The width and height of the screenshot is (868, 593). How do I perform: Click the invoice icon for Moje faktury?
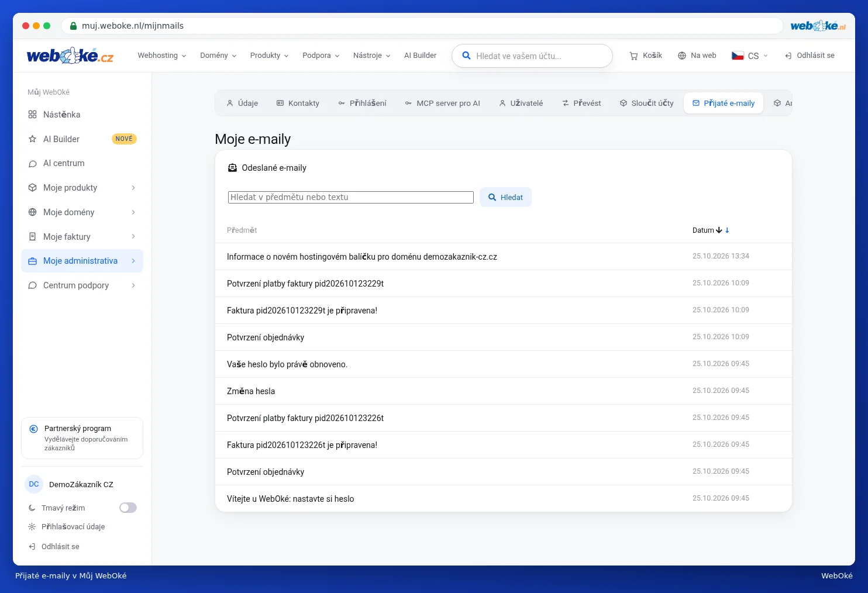pyautogui.click(x=33, y=237)
